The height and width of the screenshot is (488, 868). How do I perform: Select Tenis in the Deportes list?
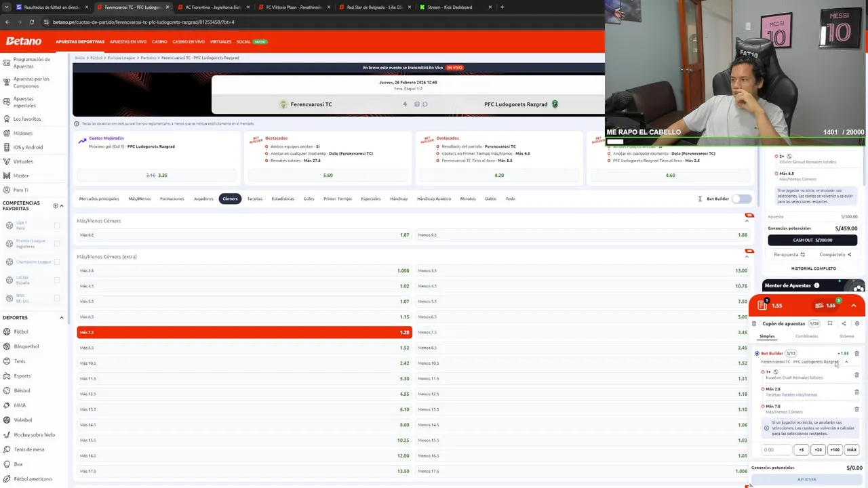point(20,361)
